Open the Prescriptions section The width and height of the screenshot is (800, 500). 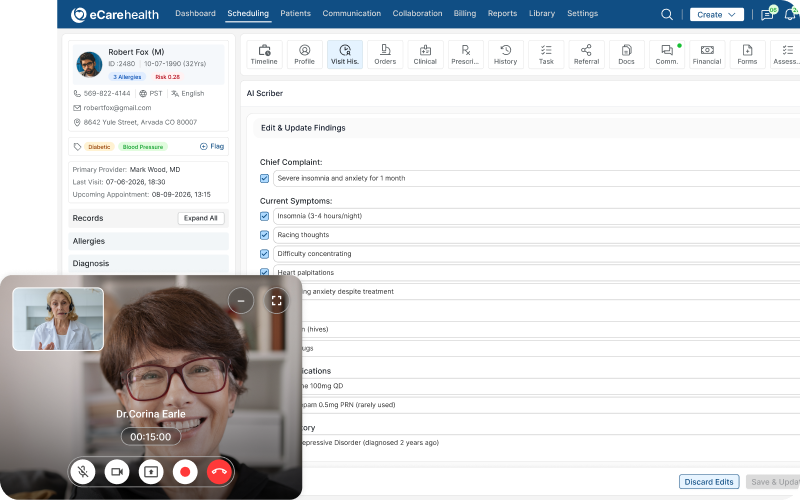coord(465,55)
